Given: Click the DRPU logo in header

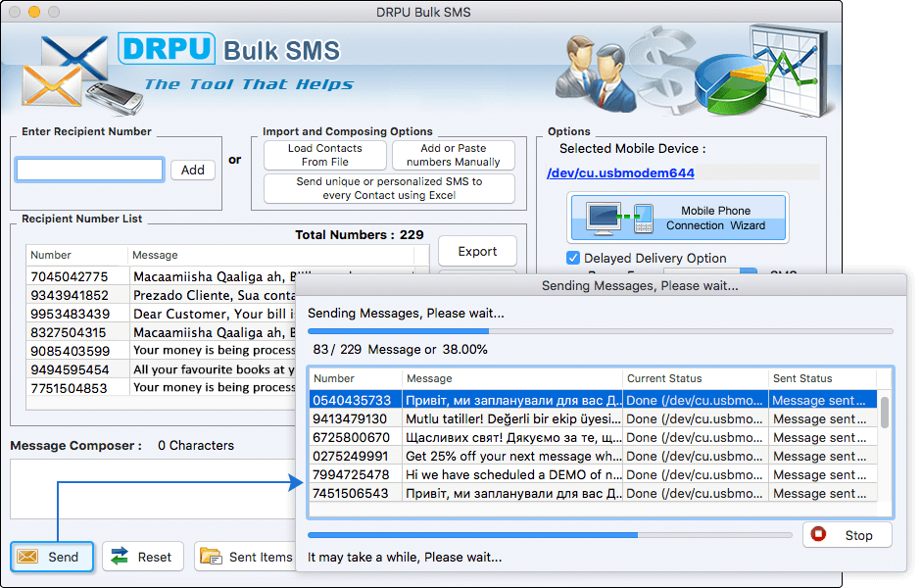Looking at the screenshot, I should click(167, 49).
